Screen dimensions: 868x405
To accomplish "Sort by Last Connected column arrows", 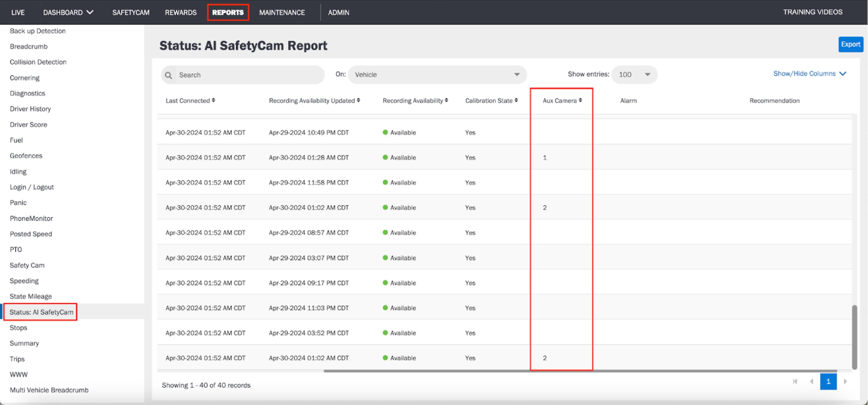I will click(214, 100).
